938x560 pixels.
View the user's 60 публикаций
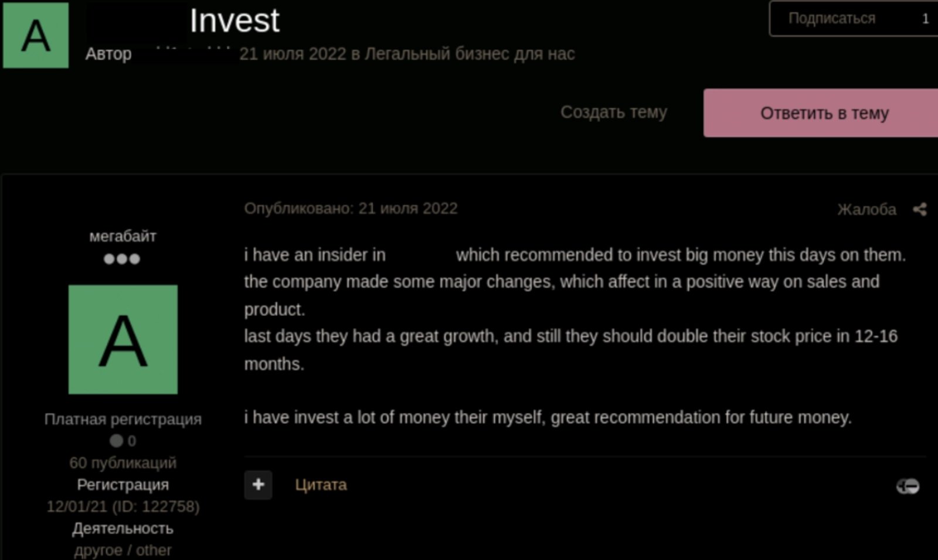click(x=122, y=463)
